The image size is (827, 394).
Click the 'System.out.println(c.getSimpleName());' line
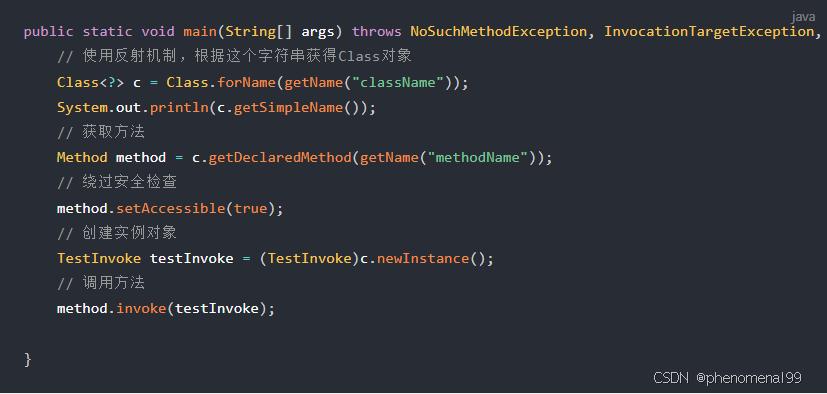(x=216, y=108)
